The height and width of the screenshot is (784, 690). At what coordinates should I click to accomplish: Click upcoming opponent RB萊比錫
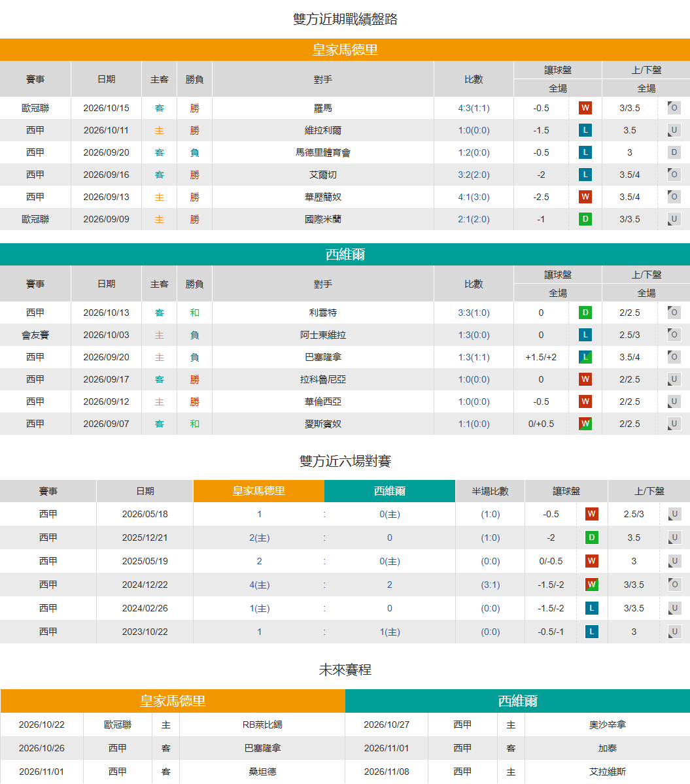[262, 724]
